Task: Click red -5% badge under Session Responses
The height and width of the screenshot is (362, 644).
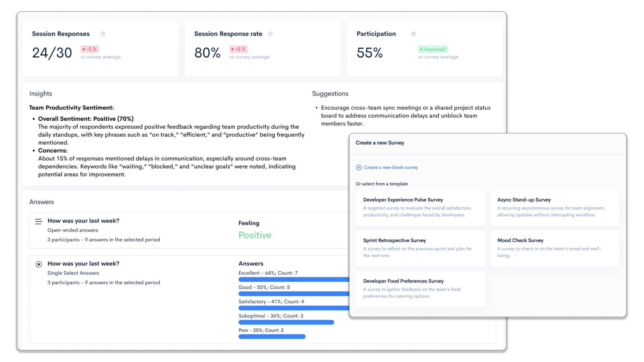Action: (x=90, y=49)
